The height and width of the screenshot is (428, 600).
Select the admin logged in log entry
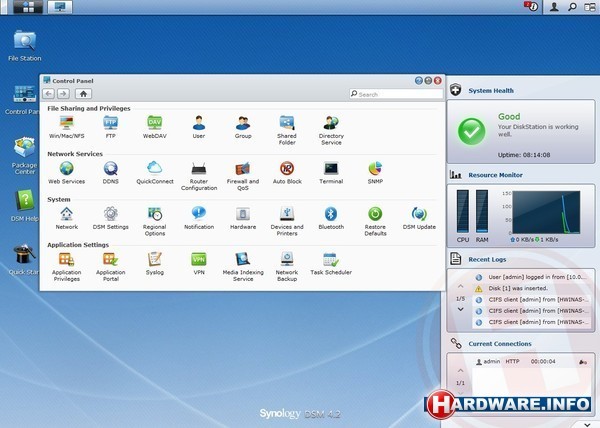[x=532, y=277]
